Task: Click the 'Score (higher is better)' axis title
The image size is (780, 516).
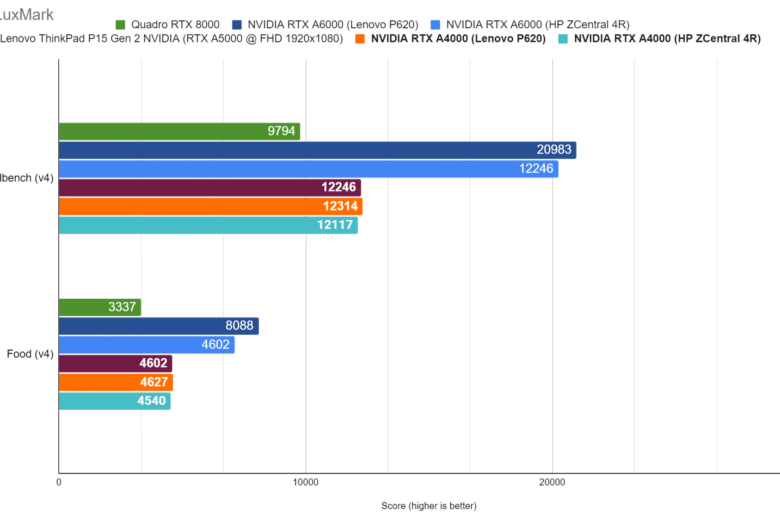Action: pos(429,506)
